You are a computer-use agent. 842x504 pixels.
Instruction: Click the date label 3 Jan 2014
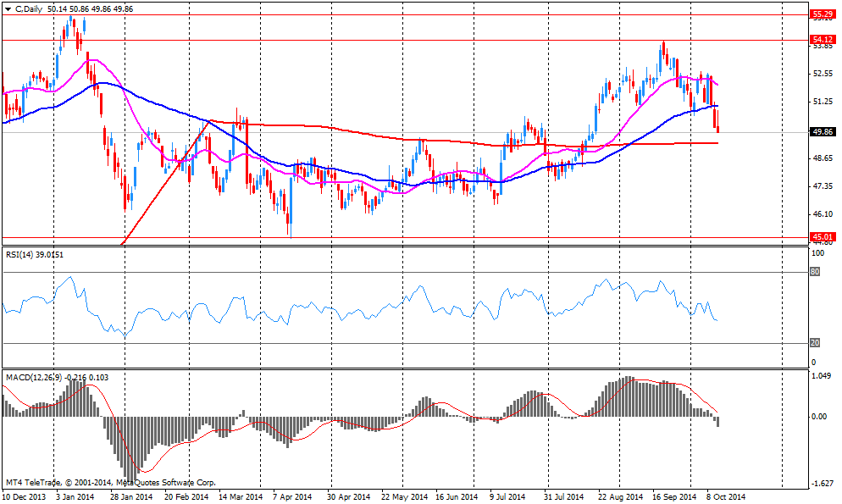pos(75,497)
